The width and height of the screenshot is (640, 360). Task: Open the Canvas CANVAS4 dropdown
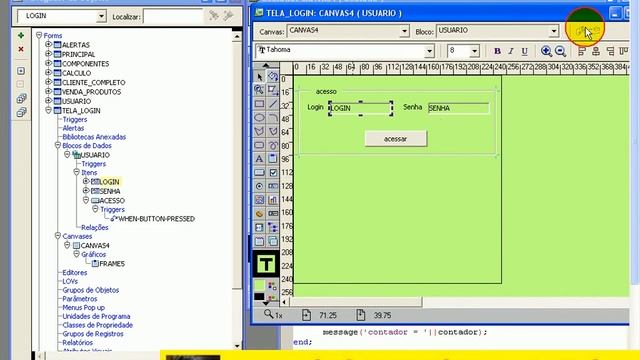(404, 31)
